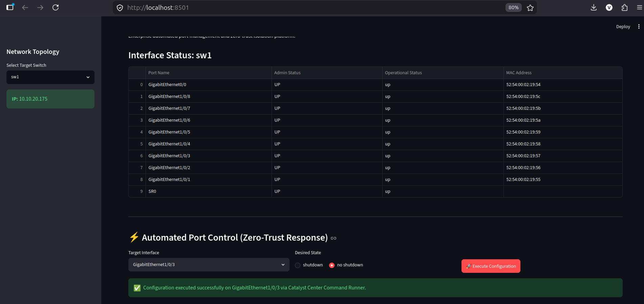Click the shield site-info icon
Image resolution: width=644 pixels, height=304 pixels.
120,8
